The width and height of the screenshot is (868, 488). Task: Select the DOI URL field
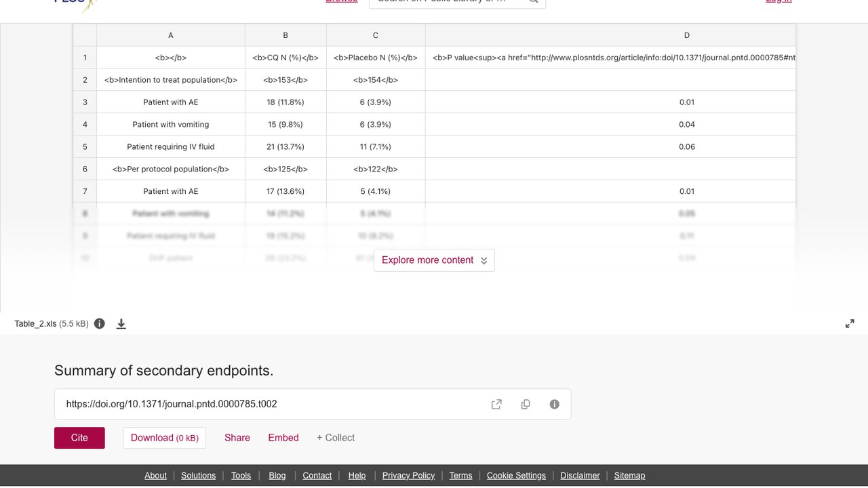pyautogui.click(x=313, y=404)
